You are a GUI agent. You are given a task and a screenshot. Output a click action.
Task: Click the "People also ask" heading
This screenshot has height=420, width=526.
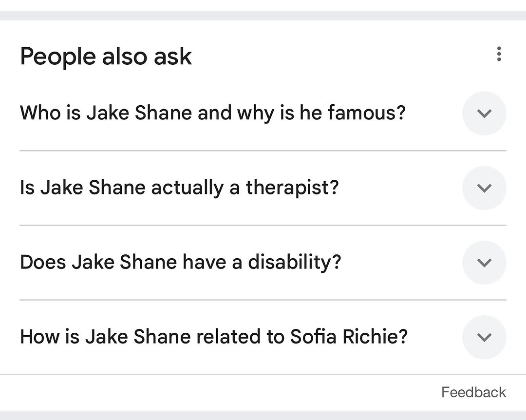pos(106,57)
